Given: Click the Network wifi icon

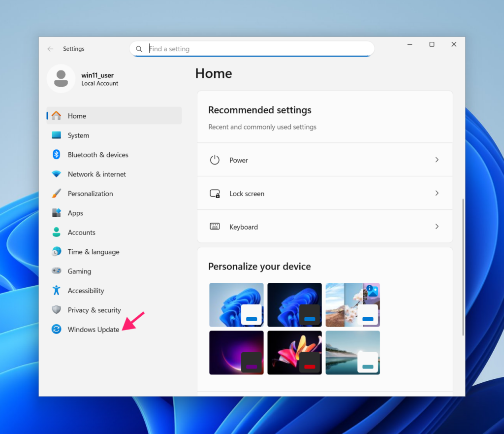Looking at the screenshot, I should click(56, 174).
